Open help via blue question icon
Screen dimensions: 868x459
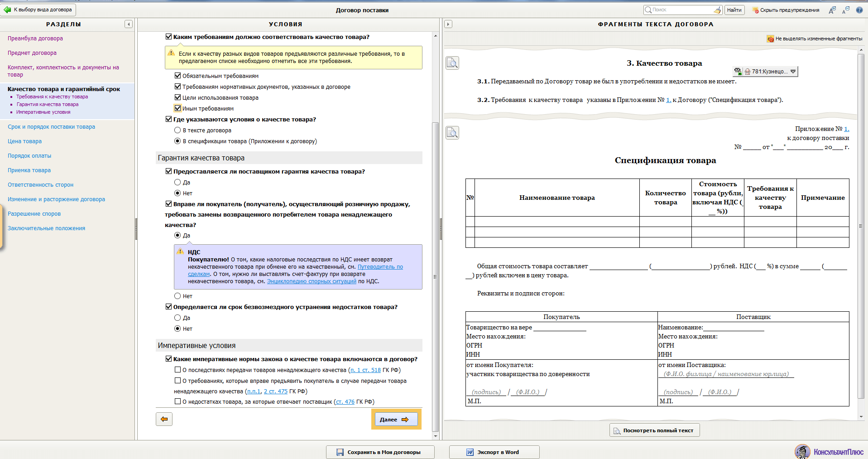tap(859, 10)
